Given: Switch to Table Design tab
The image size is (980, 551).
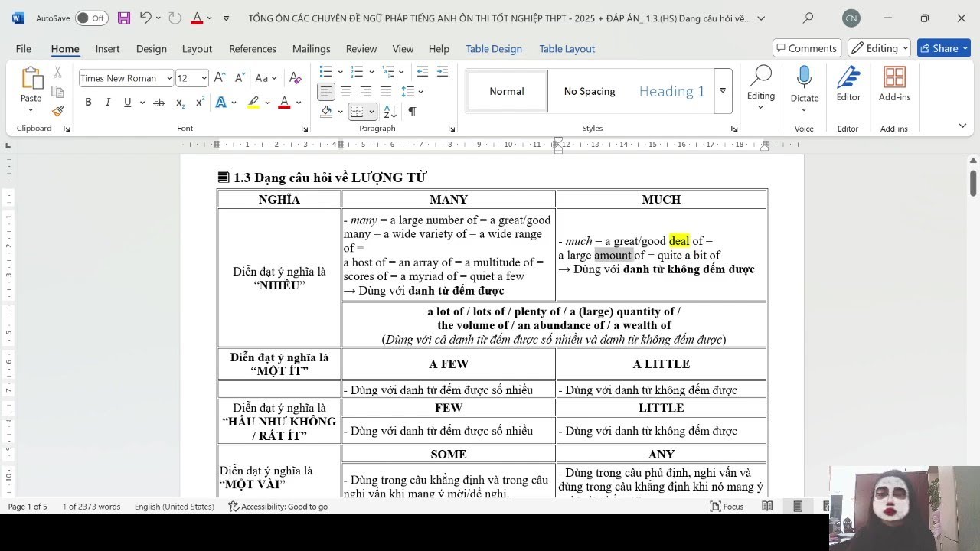Looking at the screenshot, I should 494,48.
